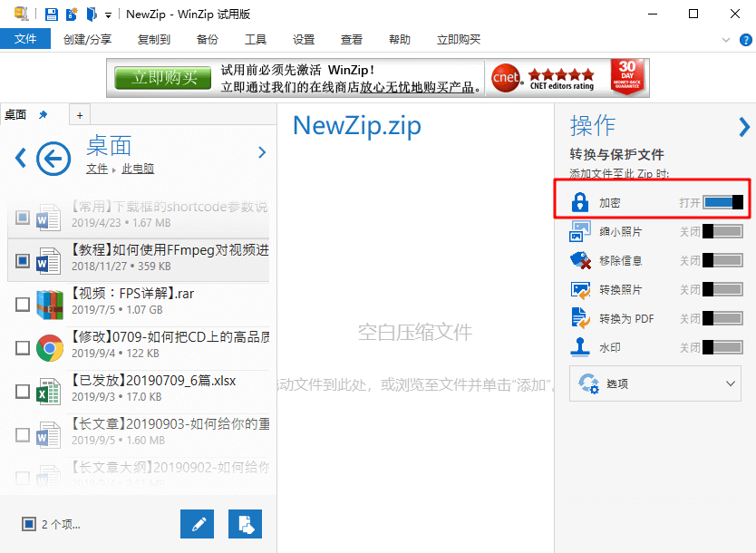Click Word icon of 【教程】如何使用FFmpeg file

pyautogui.click(x=49, y=261)
